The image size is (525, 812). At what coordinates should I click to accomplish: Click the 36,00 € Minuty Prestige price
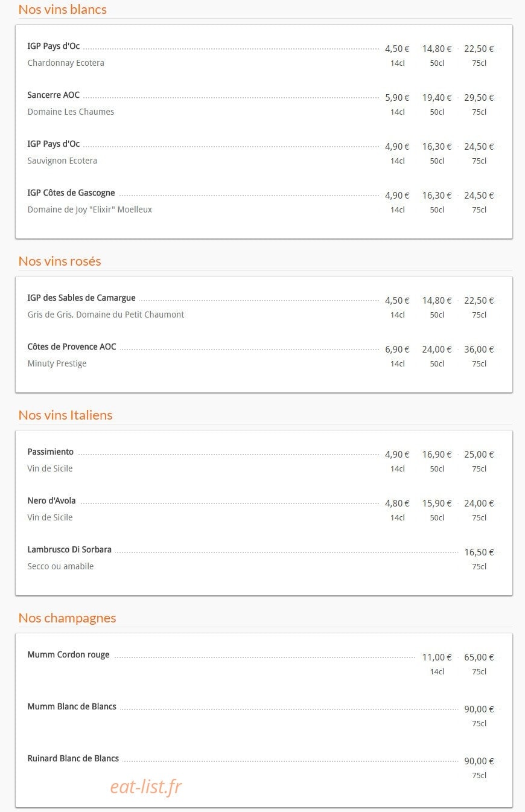tap(479, 350)
